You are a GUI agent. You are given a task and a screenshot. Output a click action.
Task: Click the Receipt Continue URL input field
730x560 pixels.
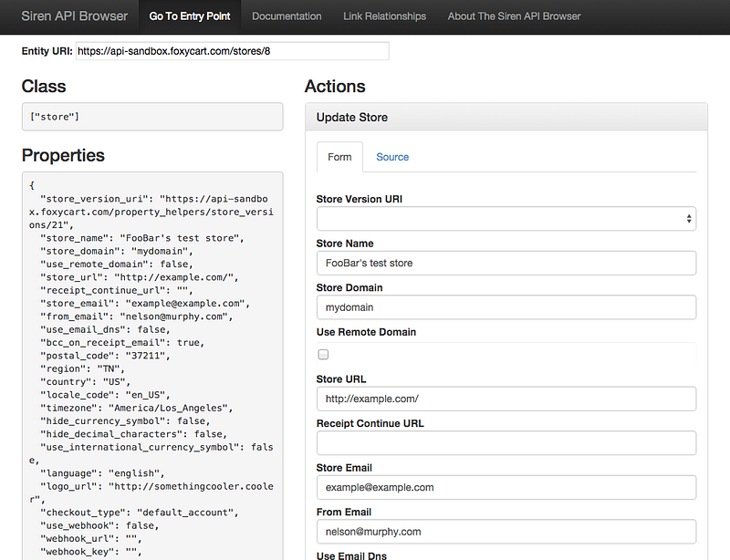coord(506,443)
